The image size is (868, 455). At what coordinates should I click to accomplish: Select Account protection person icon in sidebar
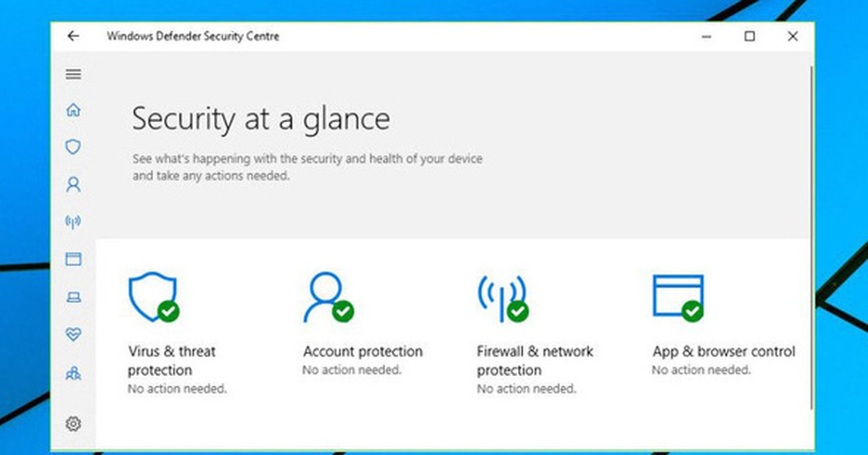tap(73, 184)
